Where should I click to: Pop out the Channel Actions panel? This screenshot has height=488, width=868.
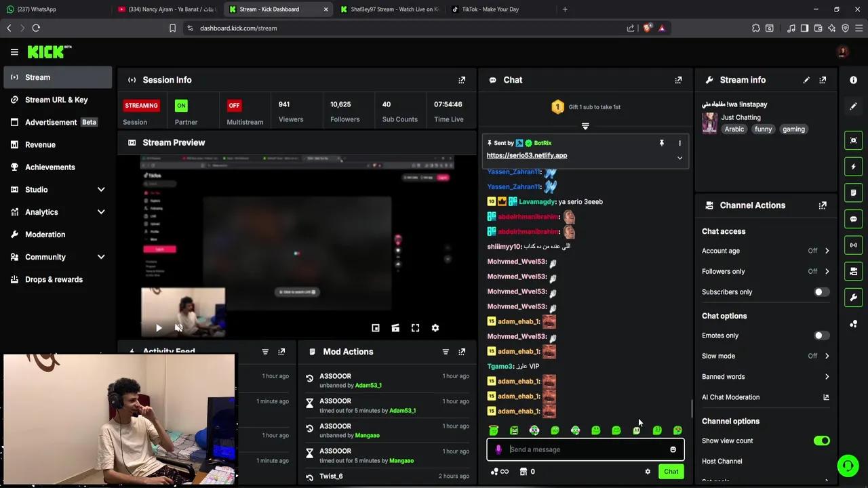(823, 205)
